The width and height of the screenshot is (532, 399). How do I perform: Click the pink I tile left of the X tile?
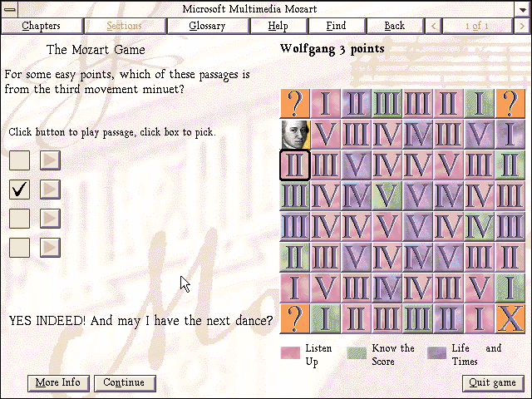click(479, 318)
